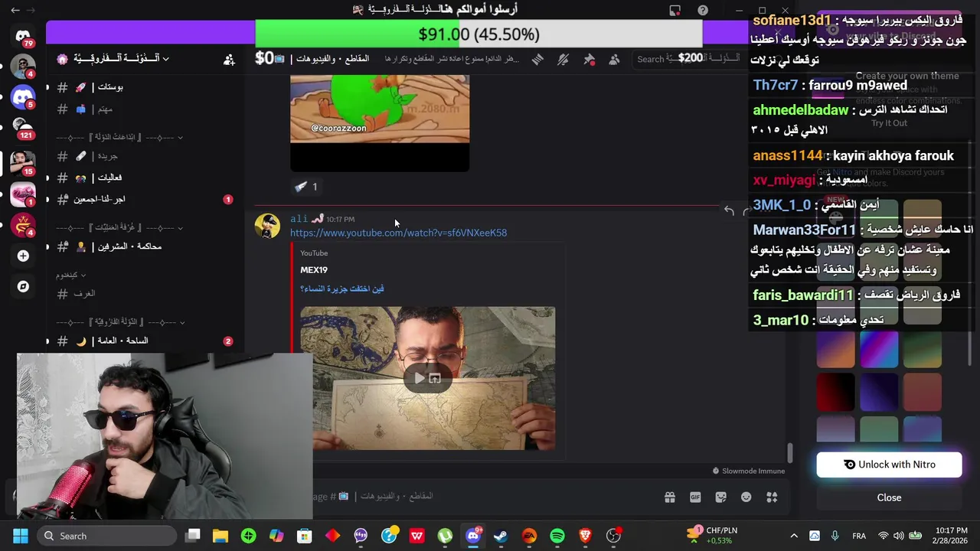Image resolution: width=980 pixels, height=551 pixels.
Task: Open Discord taskbar icon with 9+ badge
Action: 473,536
